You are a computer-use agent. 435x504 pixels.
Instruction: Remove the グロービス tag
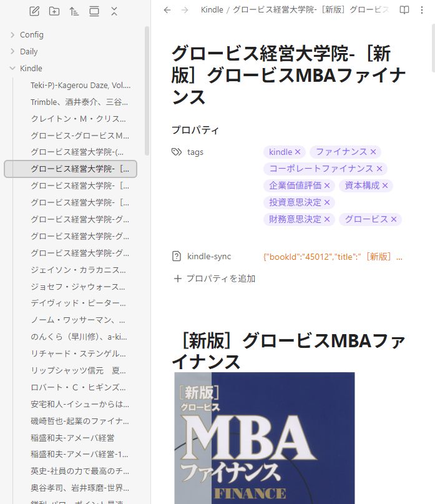point(394,219)
